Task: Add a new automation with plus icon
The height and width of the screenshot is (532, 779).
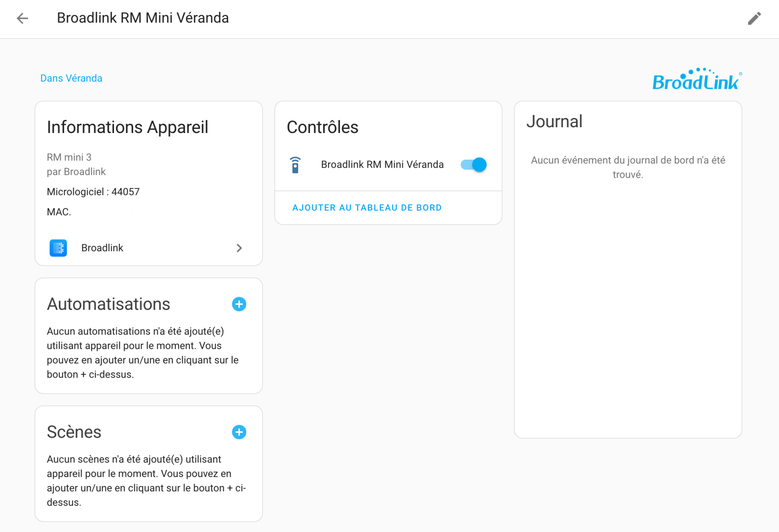Action: click(239, 304)
